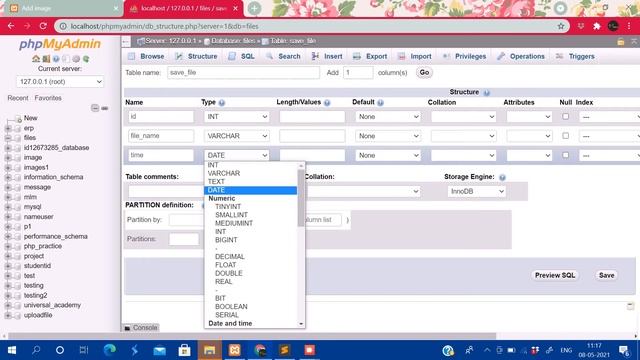This screenshot has width=640, height=360.
Task: Click the page lock icon at top right
Action: [x=620, y=41]
